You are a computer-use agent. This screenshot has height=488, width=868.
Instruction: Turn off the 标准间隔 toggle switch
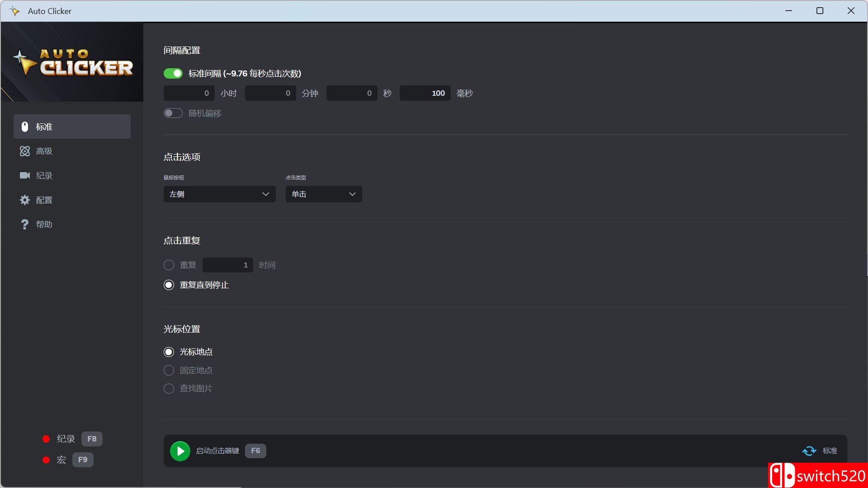coord(173,74)
